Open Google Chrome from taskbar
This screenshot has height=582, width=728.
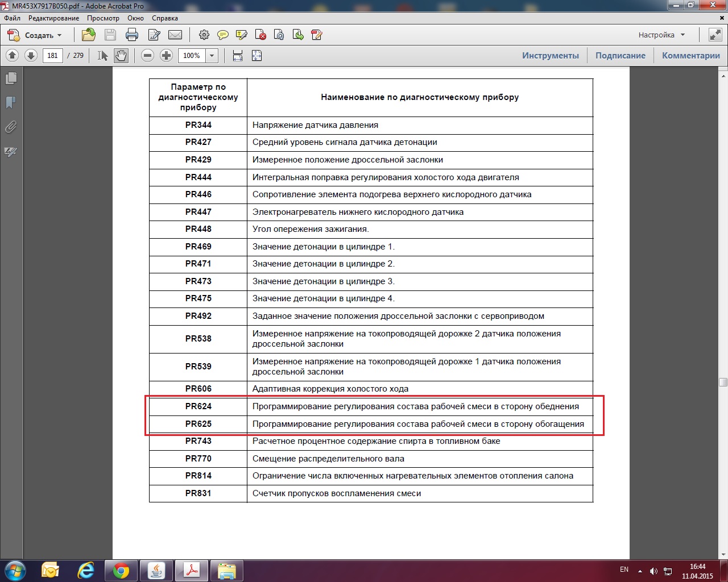pyautogui.click(x=121, y=570)
